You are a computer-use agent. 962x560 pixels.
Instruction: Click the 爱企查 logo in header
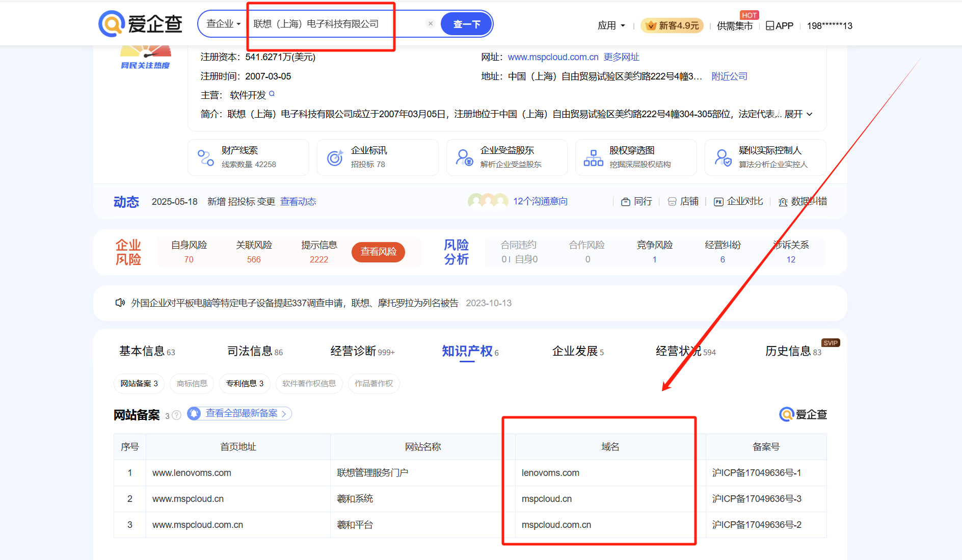[140, 23]
